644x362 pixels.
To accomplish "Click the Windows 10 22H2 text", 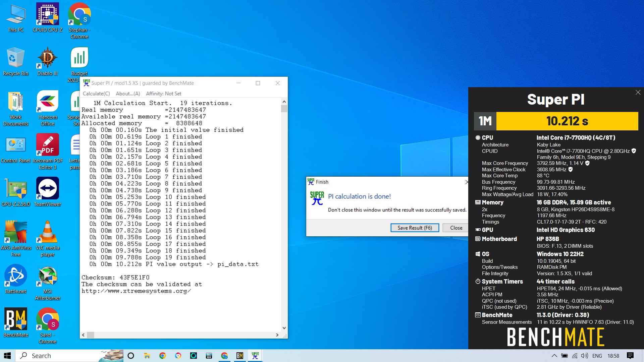I will click(x=560, y=254).
